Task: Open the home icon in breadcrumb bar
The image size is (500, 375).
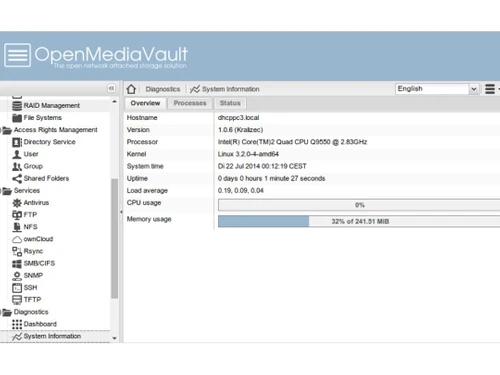Action: [x=131, y=89]
